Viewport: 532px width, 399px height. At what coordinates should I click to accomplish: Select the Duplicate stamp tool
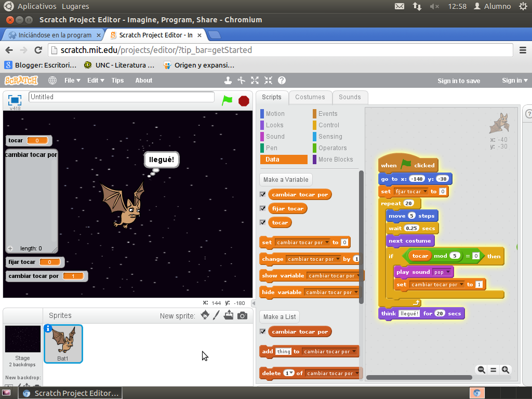pyautogui.click(x=228, y=81)
